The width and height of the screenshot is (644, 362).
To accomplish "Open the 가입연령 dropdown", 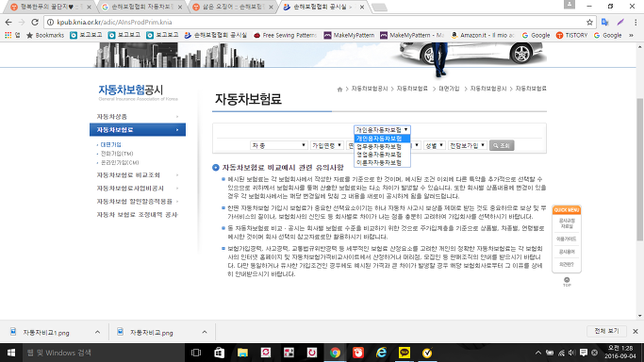I will pyautogui.click(x=326, y=145).
